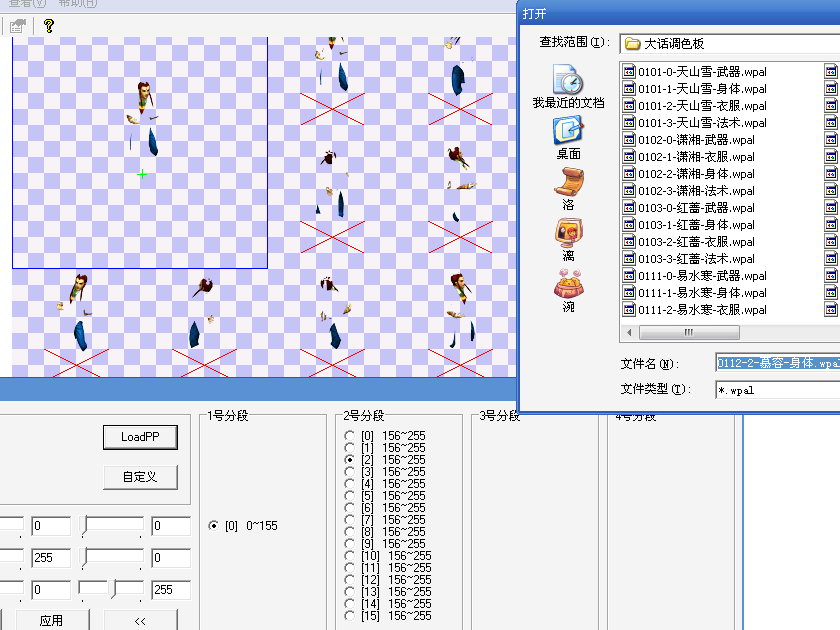Select file icon for 0102-0-潇湘-武器.wpal
Screen dimensions: 840x630
coord(629,140)
